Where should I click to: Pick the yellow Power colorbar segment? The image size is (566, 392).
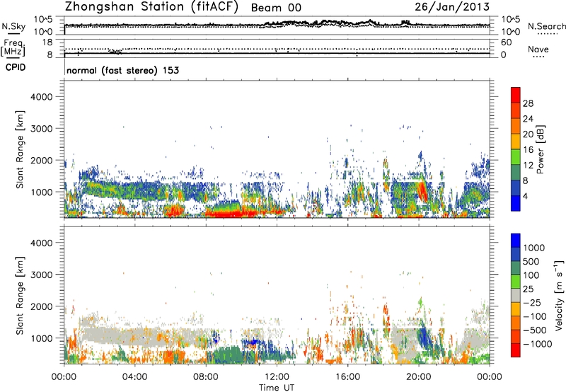[516, 142]
